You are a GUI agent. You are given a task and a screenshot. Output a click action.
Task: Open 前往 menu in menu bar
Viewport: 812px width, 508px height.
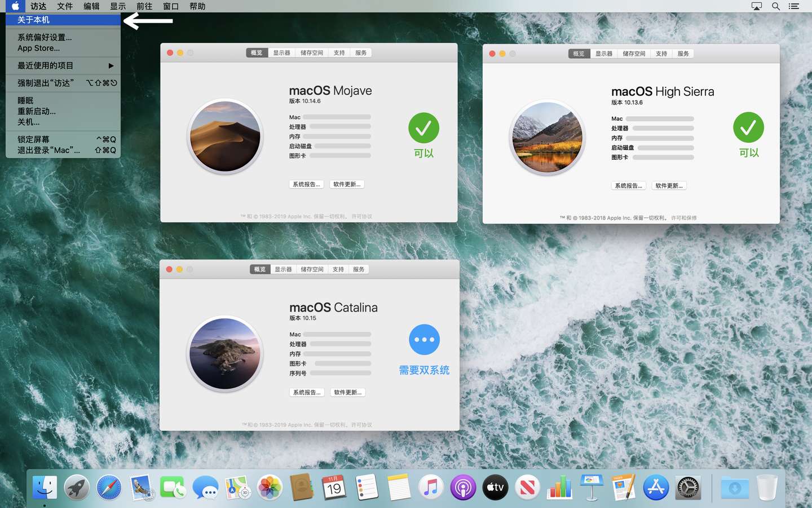tap(144, 6)
